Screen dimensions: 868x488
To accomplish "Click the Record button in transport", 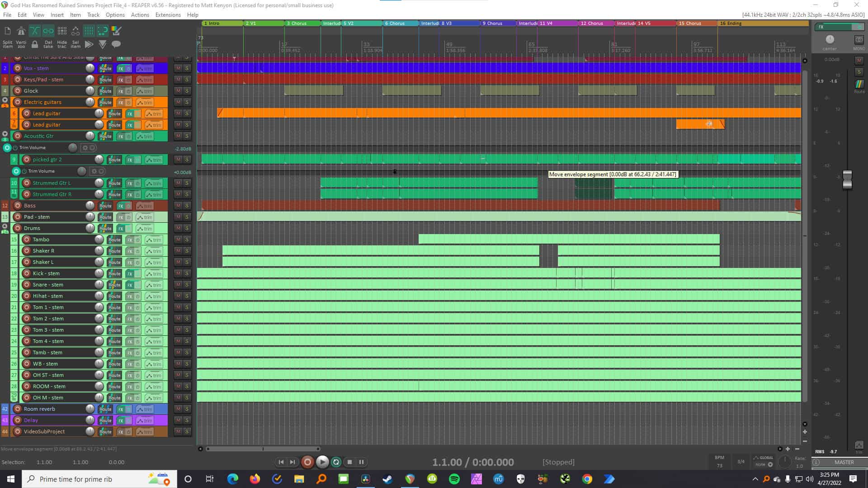I will pyautogui.click(x=307, y=462).
